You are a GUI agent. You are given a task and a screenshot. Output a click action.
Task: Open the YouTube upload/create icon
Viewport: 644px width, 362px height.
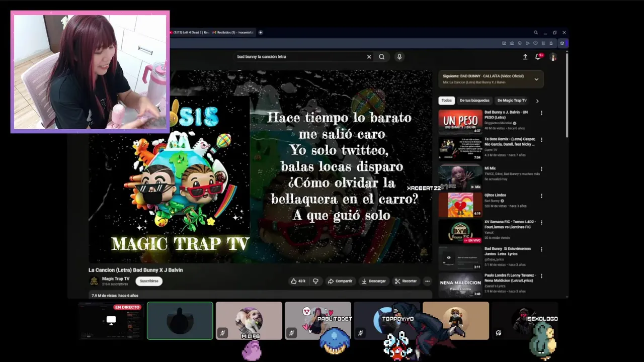(x=525, y=57)
